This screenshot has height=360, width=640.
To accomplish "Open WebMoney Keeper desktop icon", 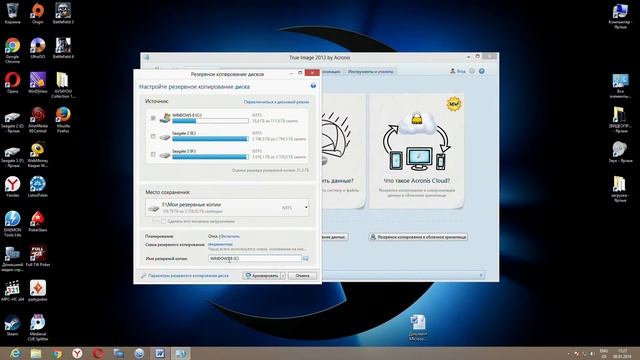I will pos(38,154).
